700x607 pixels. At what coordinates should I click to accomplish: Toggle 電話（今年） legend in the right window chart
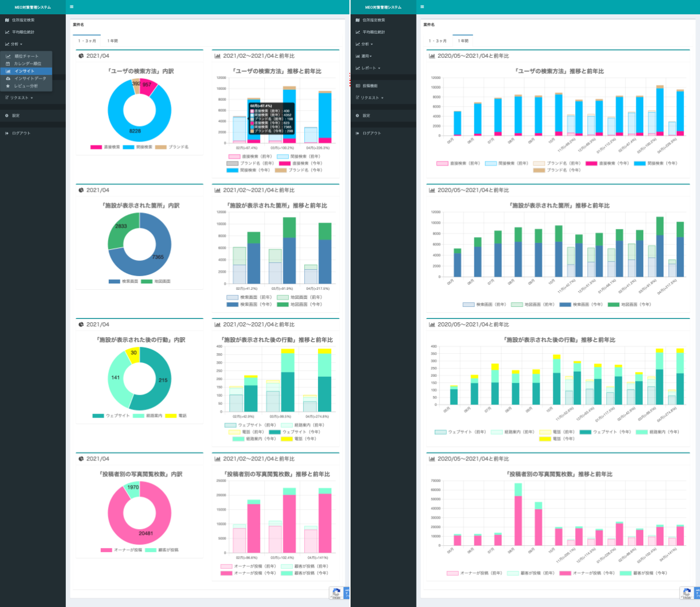[x=559, y=439]
